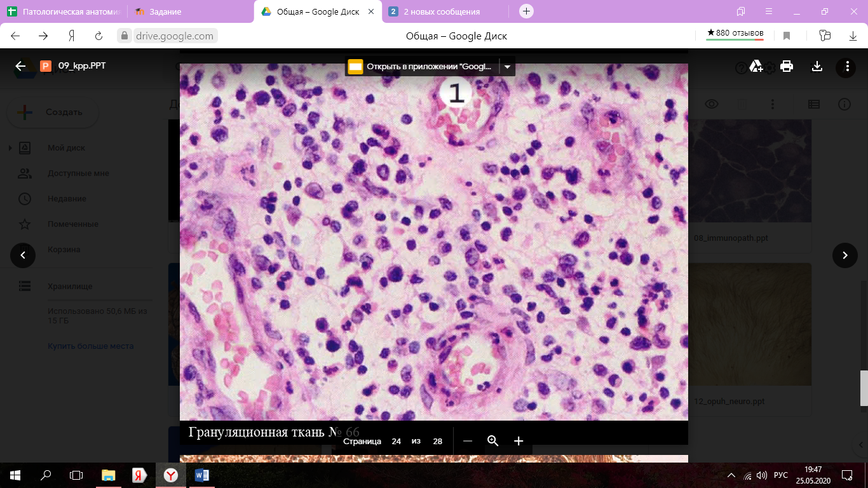Go to the next file in preview
The width and height of the screenshot is (868, 488).
[844, 255]
